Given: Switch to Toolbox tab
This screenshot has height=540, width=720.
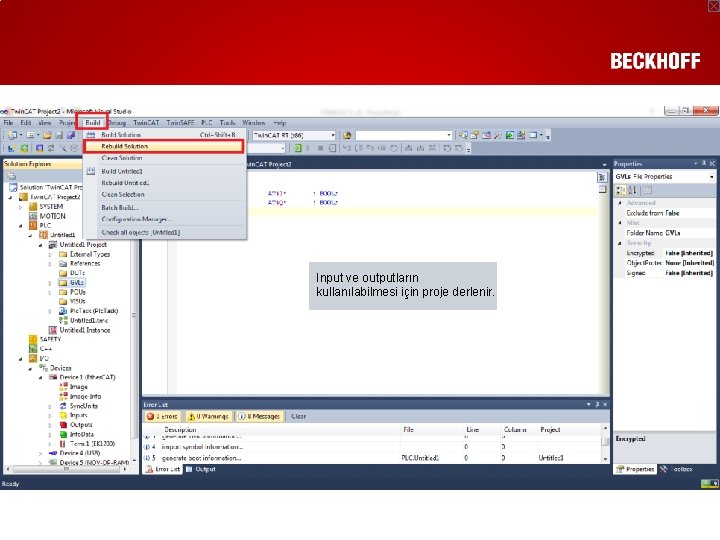Looking at the screenshot, I should tap(677, 469).
